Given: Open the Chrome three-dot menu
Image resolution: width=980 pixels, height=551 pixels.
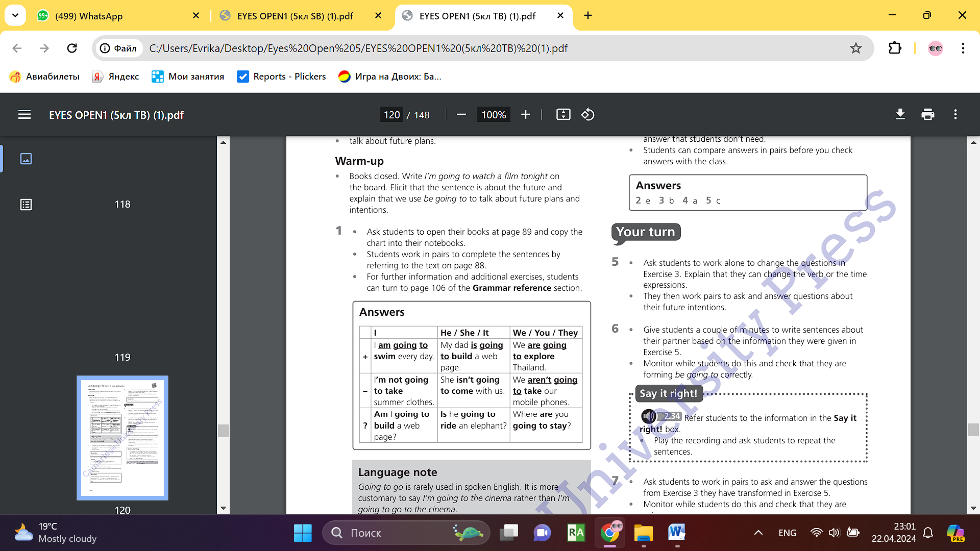Looking at the screenshot, I should coord(963,48).
